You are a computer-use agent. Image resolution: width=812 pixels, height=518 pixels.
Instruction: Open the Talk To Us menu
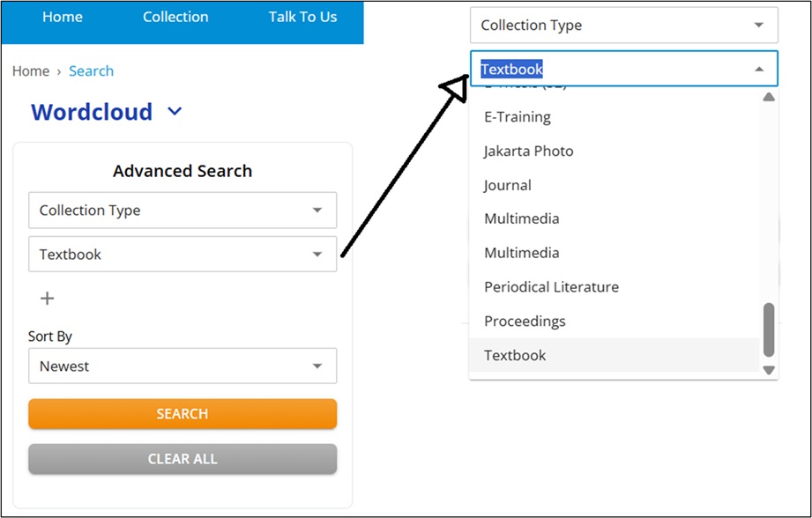point(302,17)
